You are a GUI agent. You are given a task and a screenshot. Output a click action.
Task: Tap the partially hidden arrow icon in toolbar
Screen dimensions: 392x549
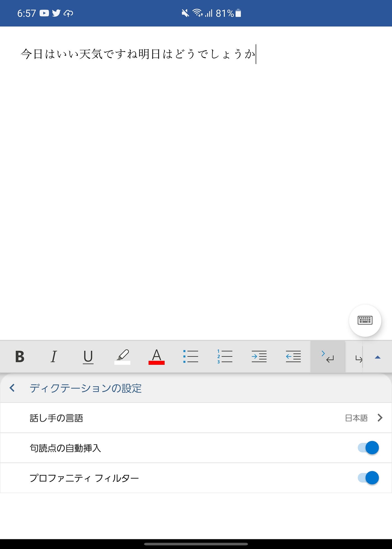(359, 359)
